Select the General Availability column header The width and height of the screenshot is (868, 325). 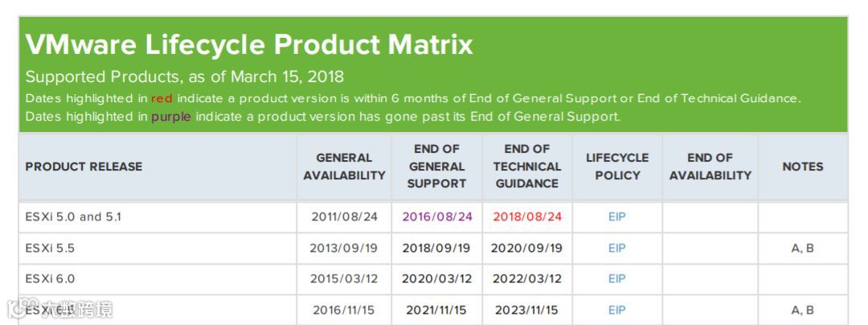[x=344, y=167]
